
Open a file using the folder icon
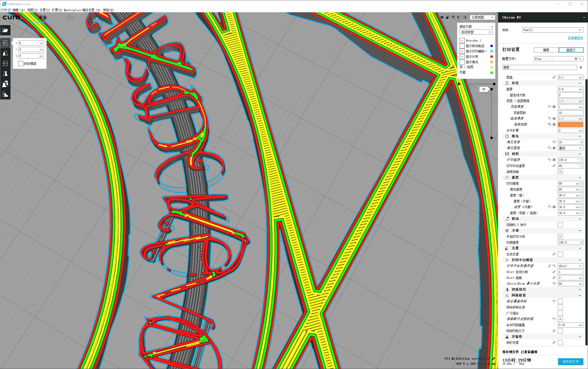5,30
